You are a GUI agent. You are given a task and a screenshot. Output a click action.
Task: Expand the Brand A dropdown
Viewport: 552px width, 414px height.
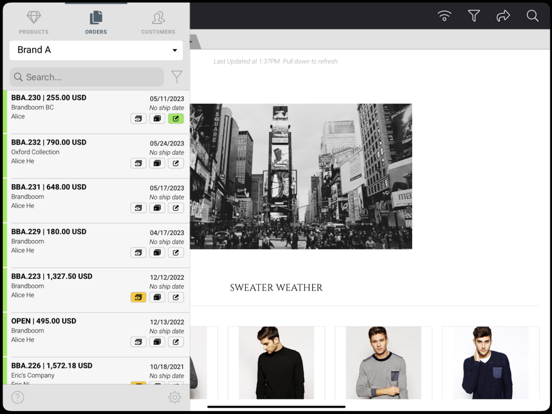[x=96, y=50]
